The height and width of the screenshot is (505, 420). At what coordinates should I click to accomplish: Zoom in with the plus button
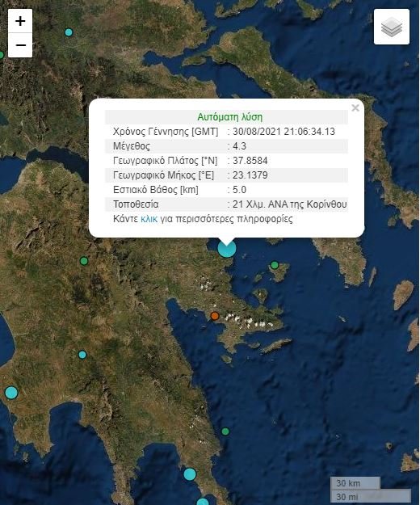coord(20,21)
